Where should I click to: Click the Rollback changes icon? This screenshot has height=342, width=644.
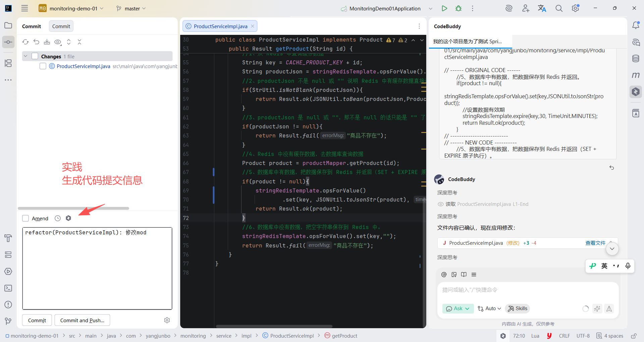[x=36, y=42]
